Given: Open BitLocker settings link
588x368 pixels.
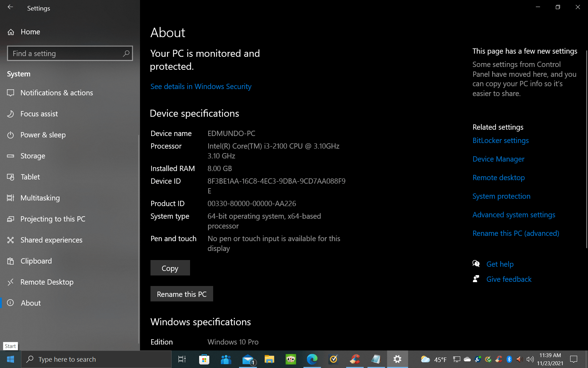Looking at the screenshot, I should (x=500, y=141).
